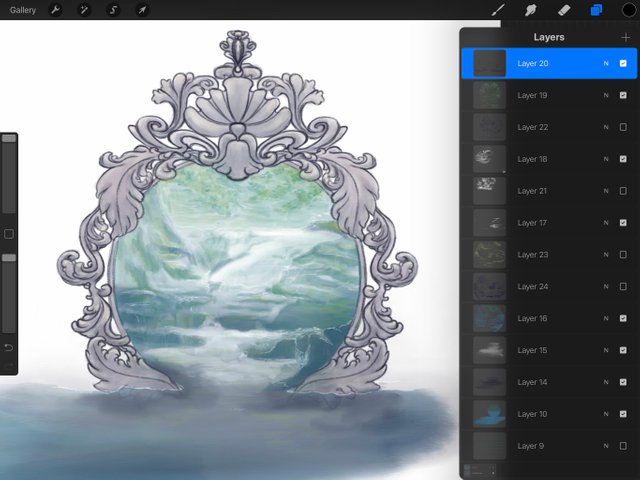Viewport: 640px width, 480px height.
Task: Close the Layers panel via Layers icon
Action: (x=596, y=10)
